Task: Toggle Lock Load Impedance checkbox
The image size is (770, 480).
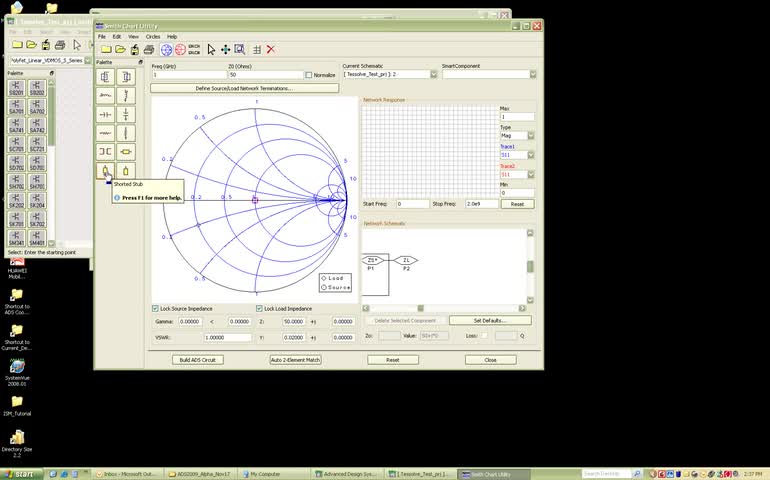Action: (x=259, y=309)
